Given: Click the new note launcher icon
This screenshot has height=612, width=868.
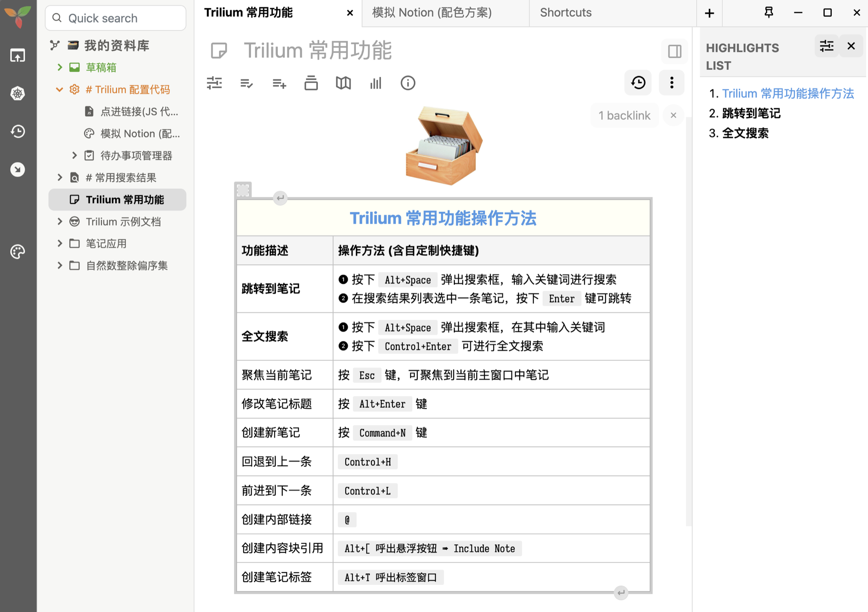Looking at the screenshot, I should click(18, 56).
